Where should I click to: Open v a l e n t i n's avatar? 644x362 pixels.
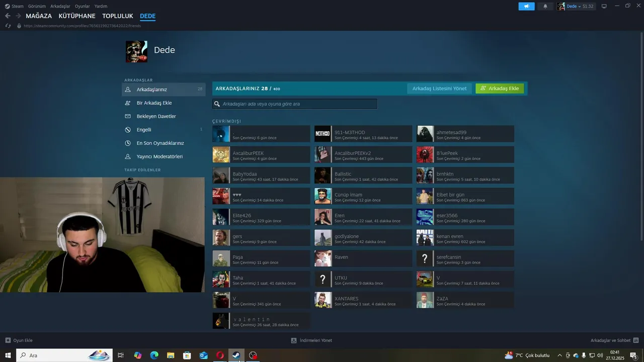[x=221, y=321]
